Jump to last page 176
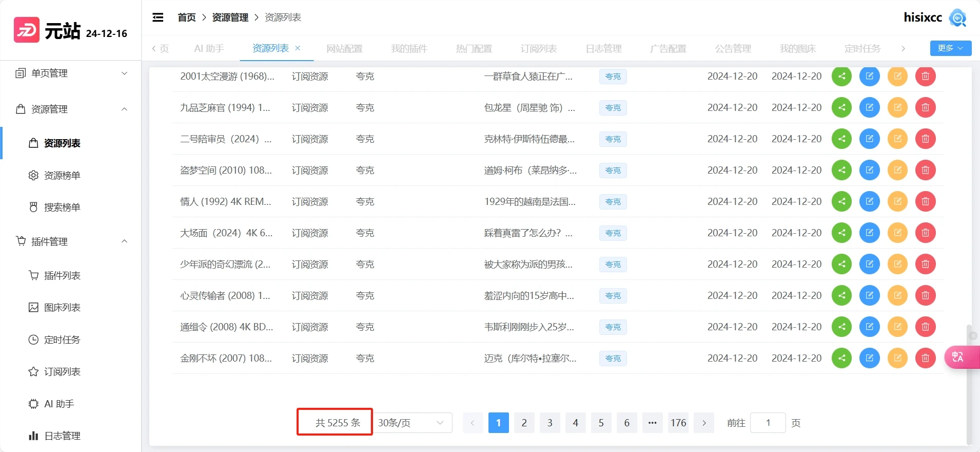The width and height of the screenshot is (980, 452). coord(678,423)
